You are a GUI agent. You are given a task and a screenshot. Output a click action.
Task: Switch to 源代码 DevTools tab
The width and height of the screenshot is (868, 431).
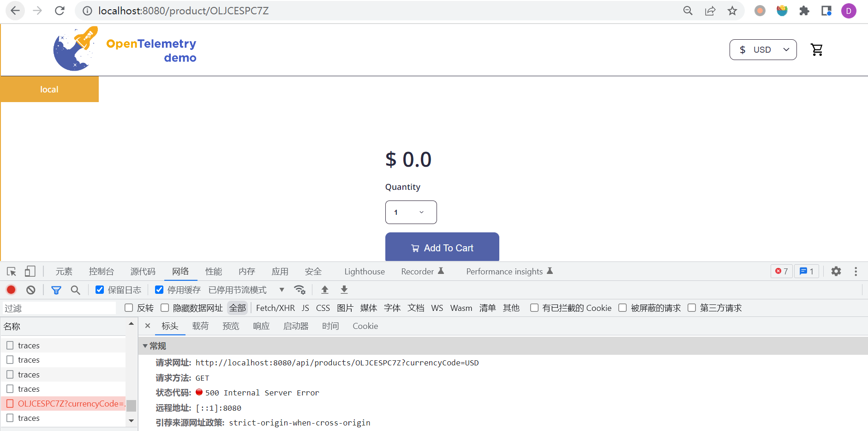143,271
